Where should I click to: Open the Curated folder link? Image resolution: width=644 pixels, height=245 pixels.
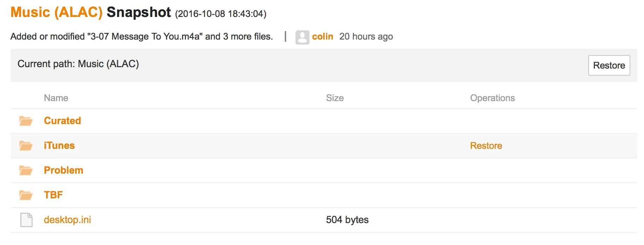point(62,121)
